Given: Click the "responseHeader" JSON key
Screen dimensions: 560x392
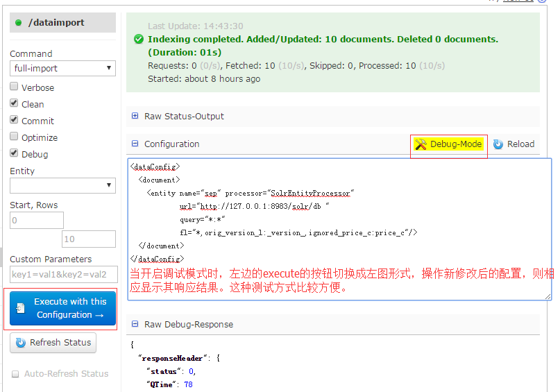Looking at the screenshot, I should [174, 358].
